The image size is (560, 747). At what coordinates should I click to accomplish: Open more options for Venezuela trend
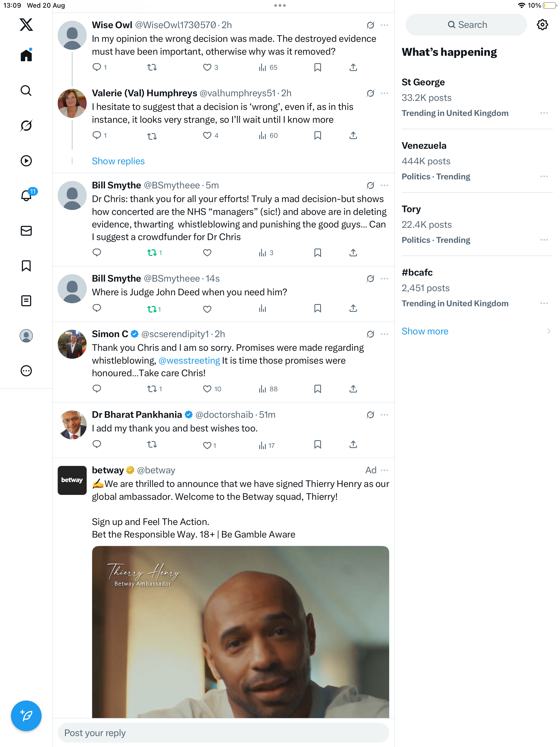[544, 176]
